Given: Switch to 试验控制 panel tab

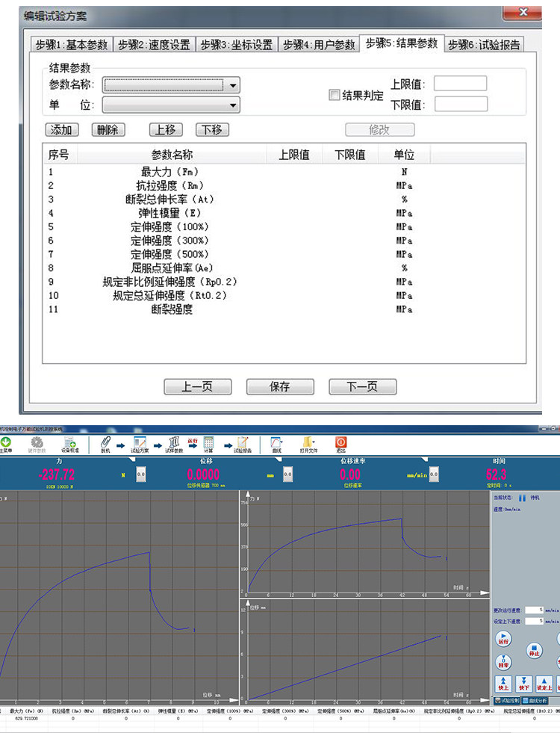Looking at the screenshot, I should [507, 700].
